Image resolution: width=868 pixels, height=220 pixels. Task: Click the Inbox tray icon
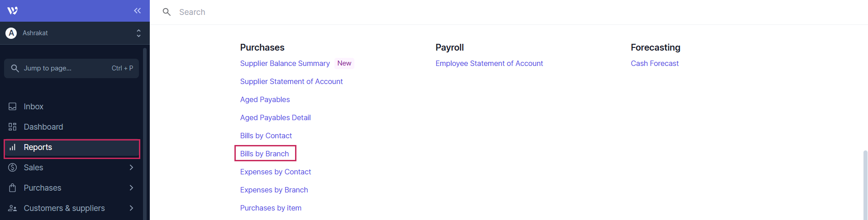[x=13, y=107]
